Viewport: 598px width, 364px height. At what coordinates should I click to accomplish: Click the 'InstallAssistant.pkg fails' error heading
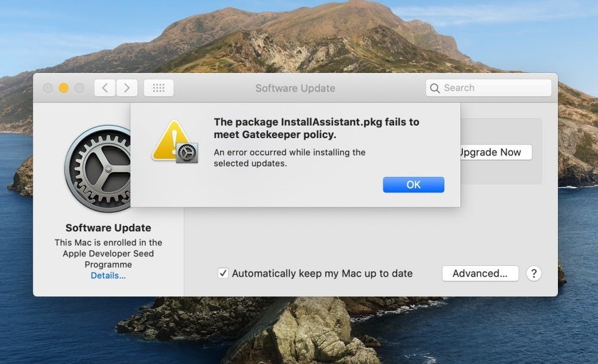click(316, 128)
